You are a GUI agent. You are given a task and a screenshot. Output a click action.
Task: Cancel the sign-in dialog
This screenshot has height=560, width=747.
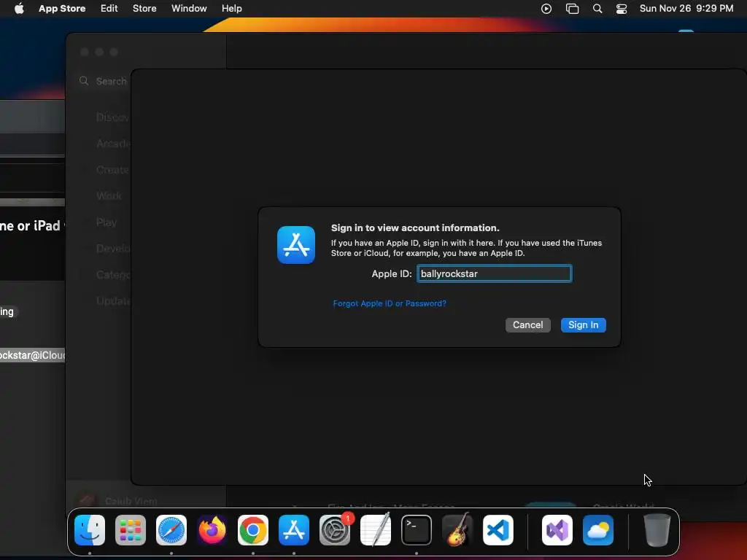(527, 324)
